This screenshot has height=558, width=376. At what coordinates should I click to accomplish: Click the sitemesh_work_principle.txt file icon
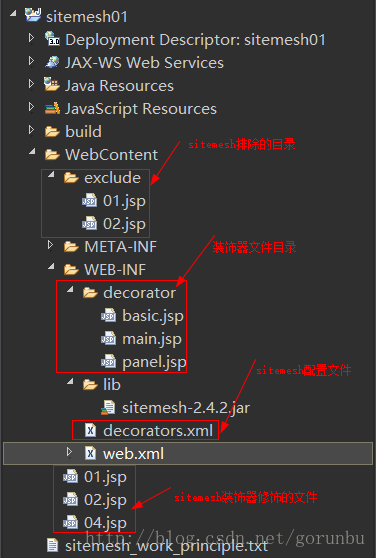[x=53, y=546]
